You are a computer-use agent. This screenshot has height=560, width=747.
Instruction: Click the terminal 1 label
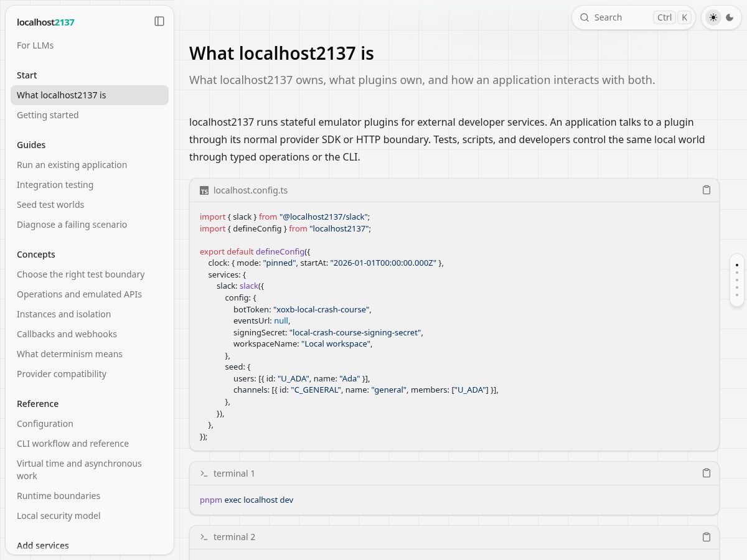pos(234,474)
